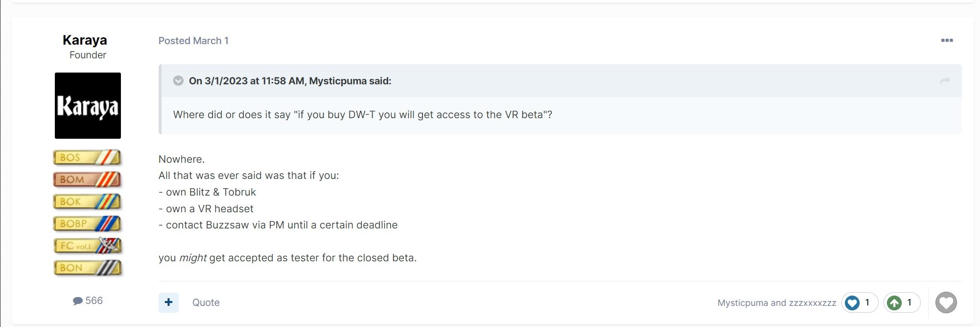The width and height of the screenshot is (980, 327).
Task: See who reacted: Mysticpuma and zzzxxxxzzz
Action: click(x=777, y=303)
